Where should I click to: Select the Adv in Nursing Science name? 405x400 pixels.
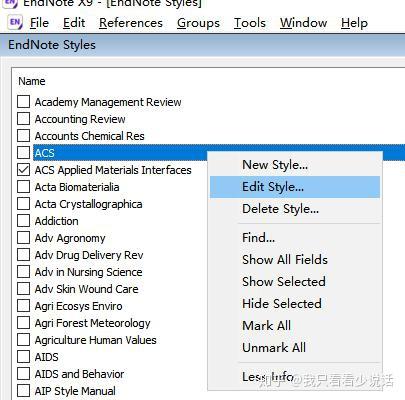88,272
